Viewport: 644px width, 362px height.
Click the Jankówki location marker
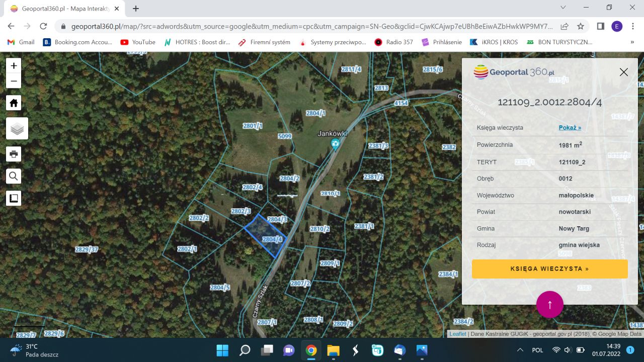coord(335,144)
